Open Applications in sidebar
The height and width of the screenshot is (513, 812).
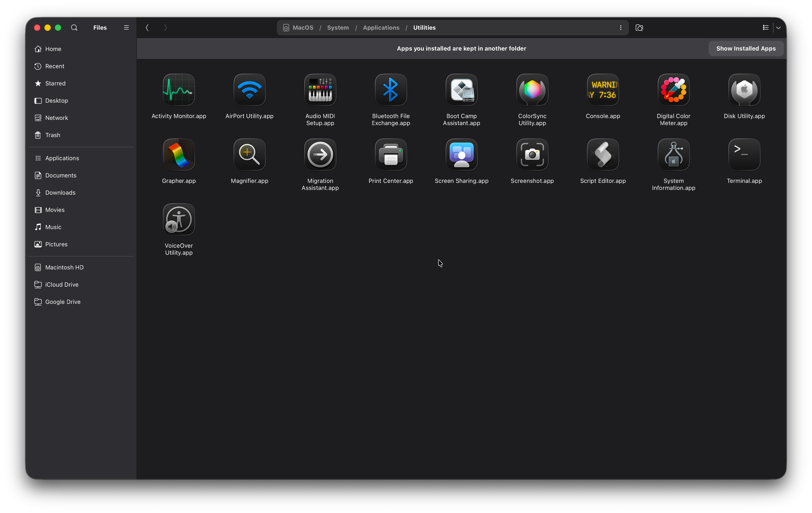pos(81,158)
